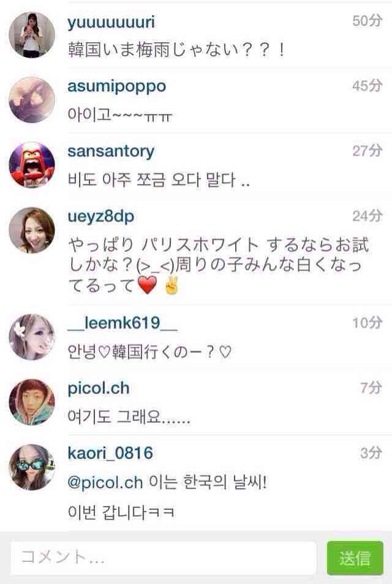Open yuuuuuuuri's profile avatar
This screenshot has width=392, height=584.
pos(32,35)
